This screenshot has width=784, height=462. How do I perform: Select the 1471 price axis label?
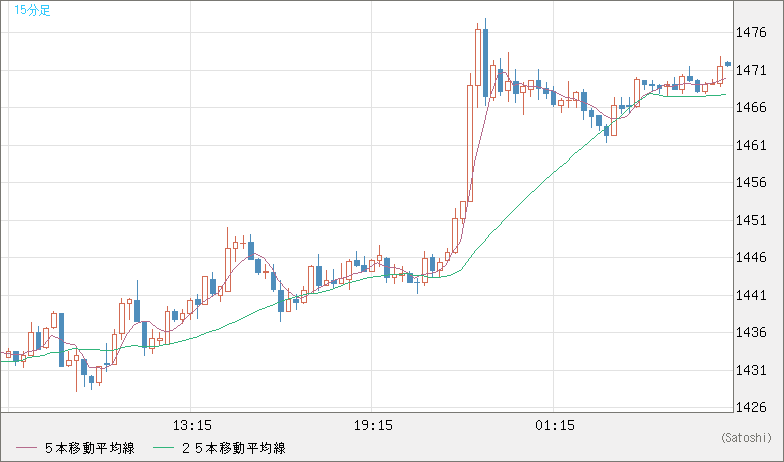coord(751,70)
